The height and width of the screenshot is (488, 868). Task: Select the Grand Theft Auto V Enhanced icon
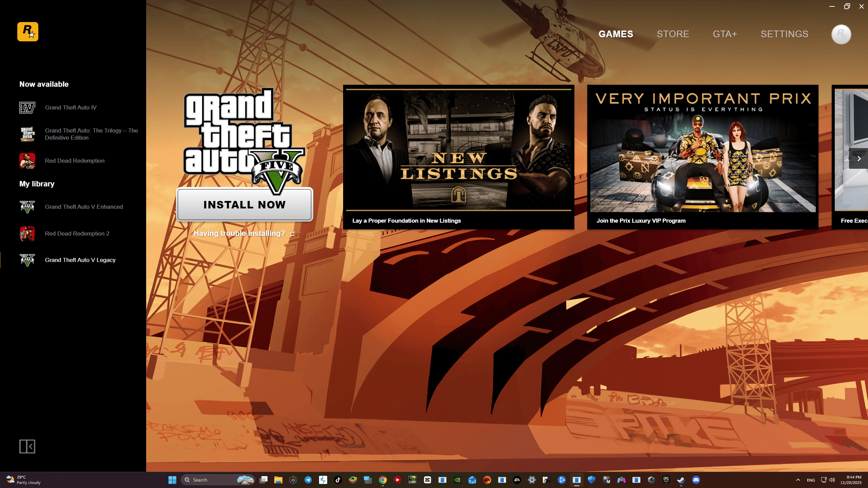click(27, 207)
